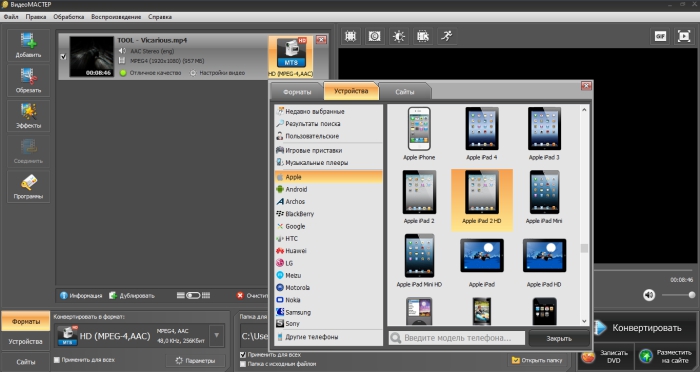Switch to the Форматы tab in dialog
Screen dimensions: 700x372
point(296,92)
